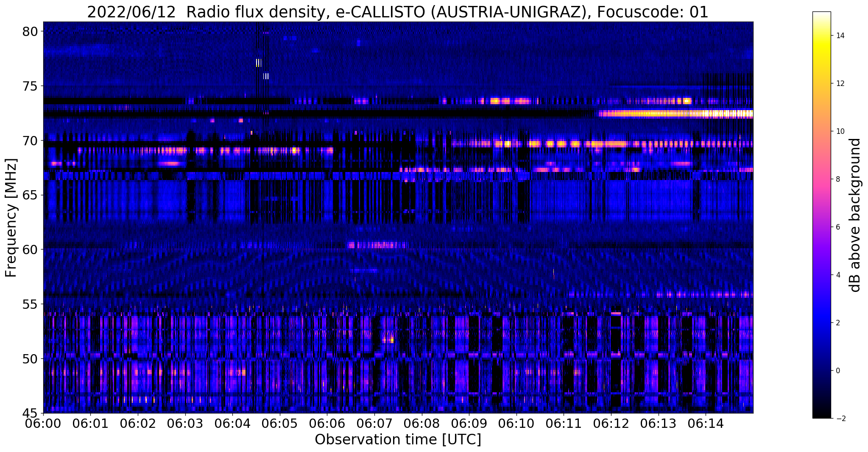The width and height of the screenshot is (868, 452).
Task: Click the colorbar tick label 6
Action: [837, 227]
